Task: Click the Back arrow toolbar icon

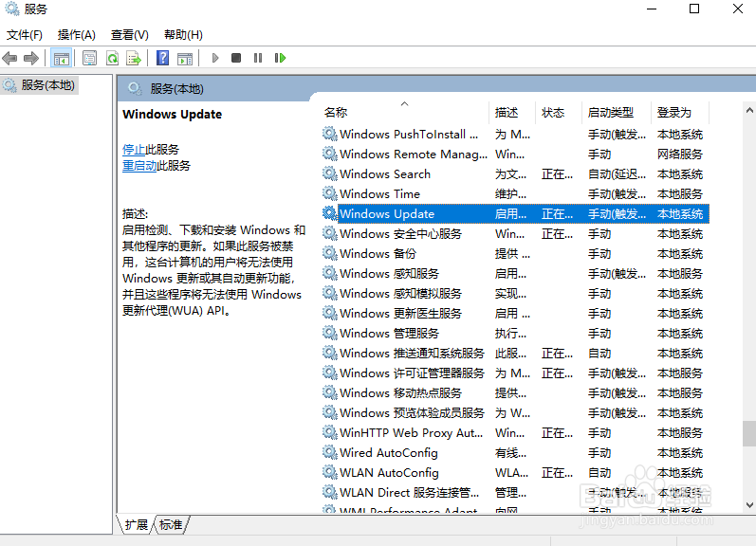Action: tap(9, 59)
